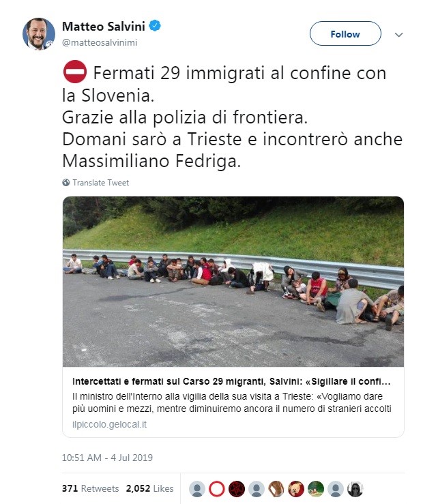
Task: Click the @matteosalvinimi handle
Action: 100,42
